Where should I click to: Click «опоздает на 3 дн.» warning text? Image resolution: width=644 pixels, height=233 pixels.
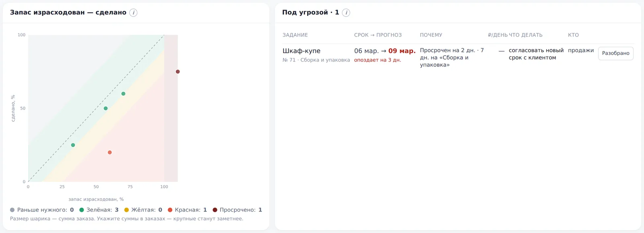click(x=378, y=60)
